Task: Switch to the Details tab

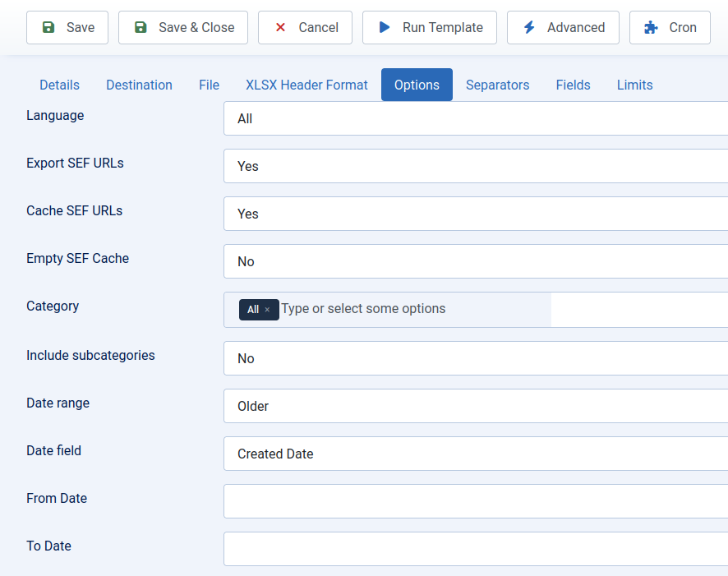Action: 58,85
